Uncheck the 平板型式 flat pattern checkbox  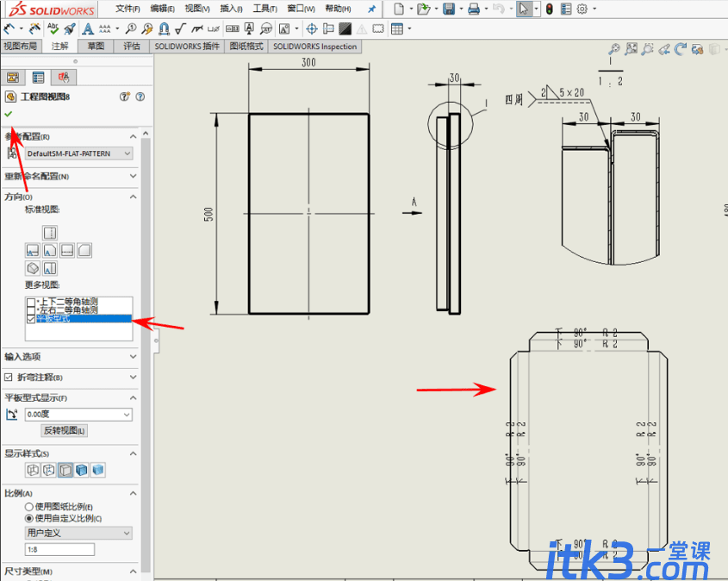pos(31,319)
